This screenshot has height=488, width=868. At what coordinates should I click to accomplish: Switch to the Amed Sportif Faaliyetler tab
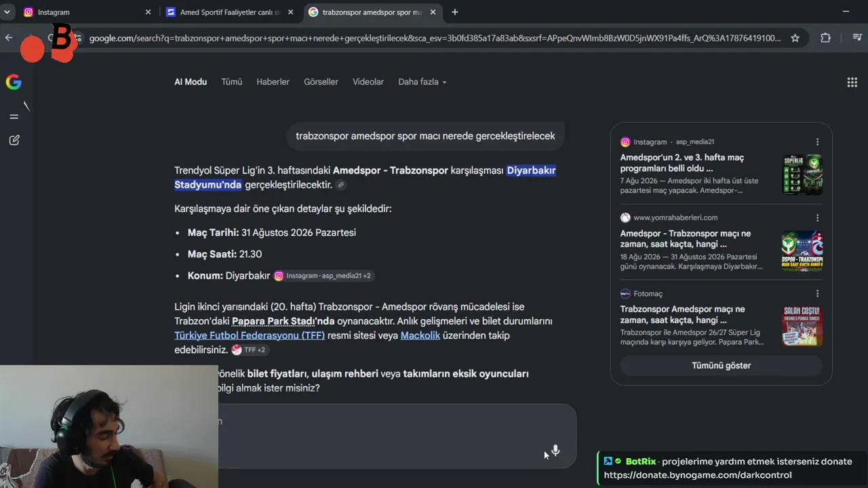229,12
